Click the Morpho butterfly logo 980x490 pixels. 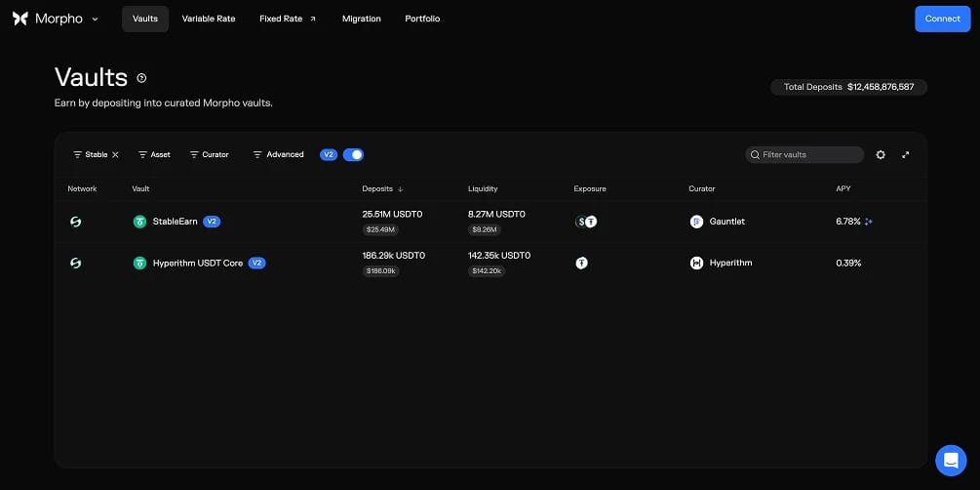(x=20, y=19)
